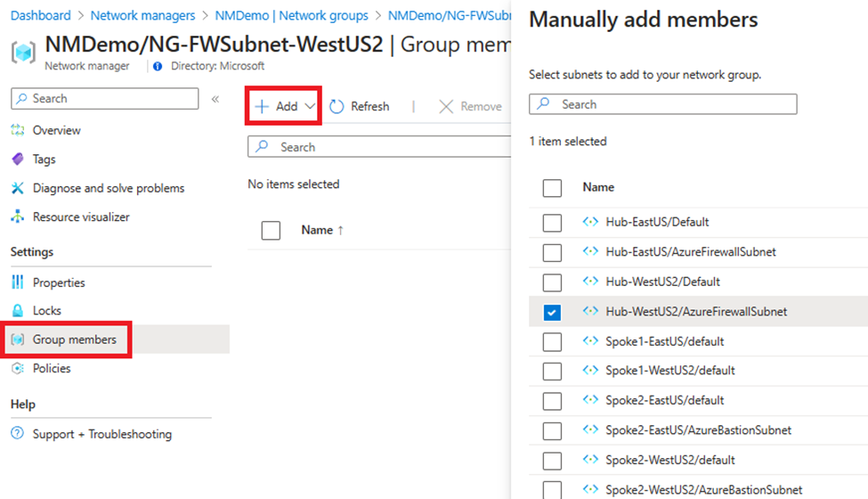Click the Network manager resource icon
868x499 pixels.
point(22,53)
